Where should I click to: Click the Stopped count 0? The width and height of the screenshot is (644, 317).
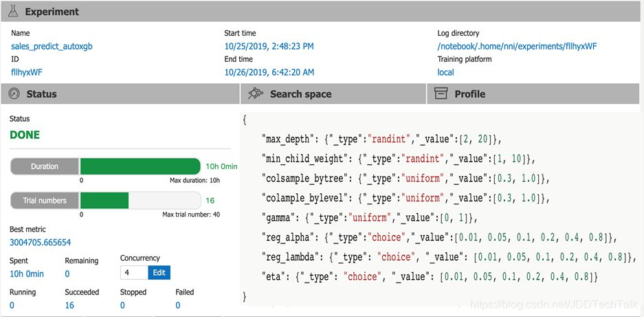(x=122, y=305)
